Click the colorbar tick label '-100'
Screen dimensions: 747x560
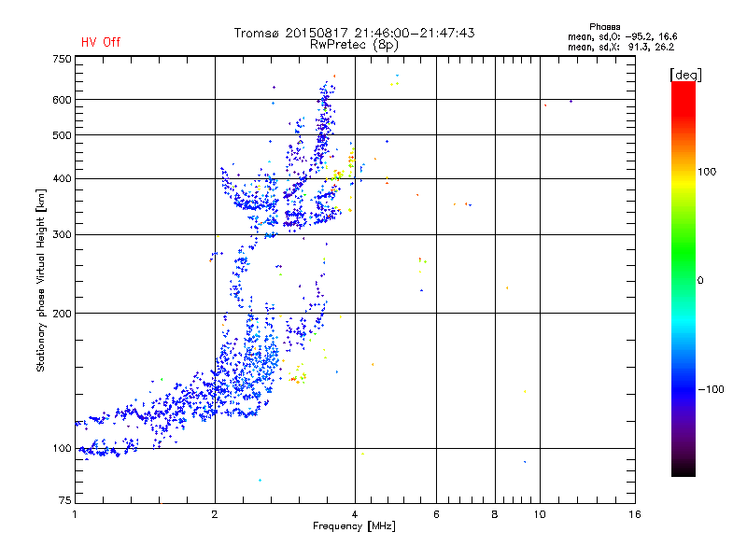711,389
